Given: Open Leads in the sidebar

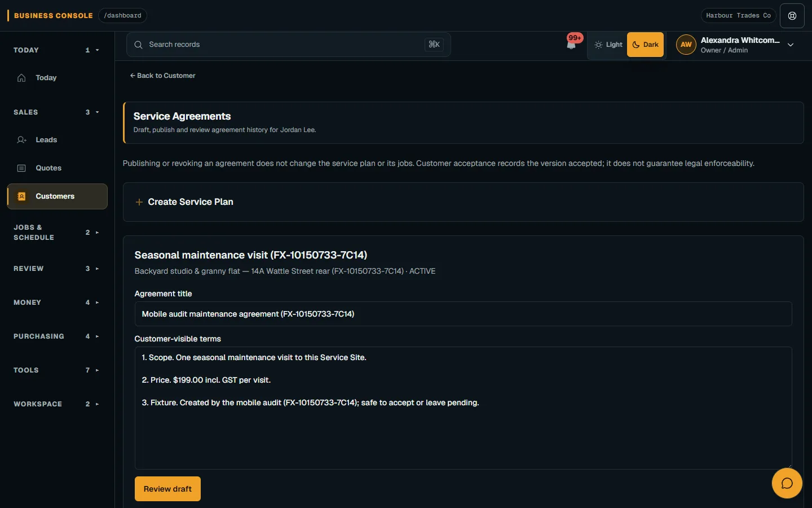Looking at the screenshot, I should (x=57, y=140).
